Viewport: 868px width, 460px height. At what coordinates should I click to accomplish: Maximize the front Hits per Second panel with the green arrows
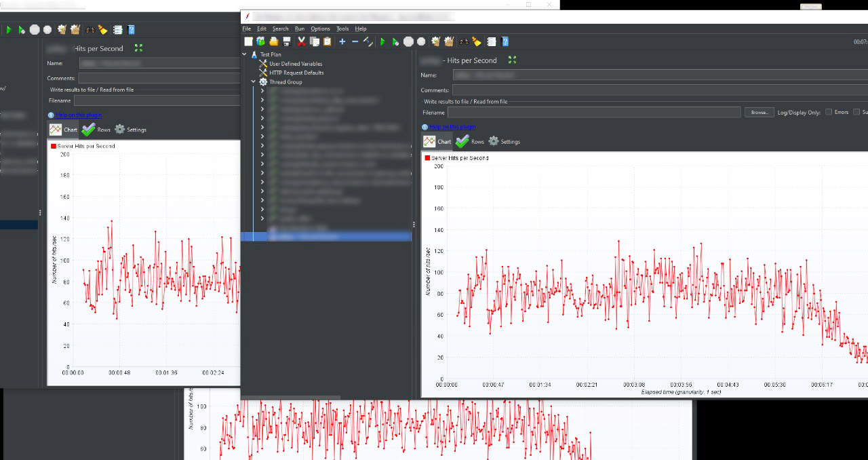[512, 60]
